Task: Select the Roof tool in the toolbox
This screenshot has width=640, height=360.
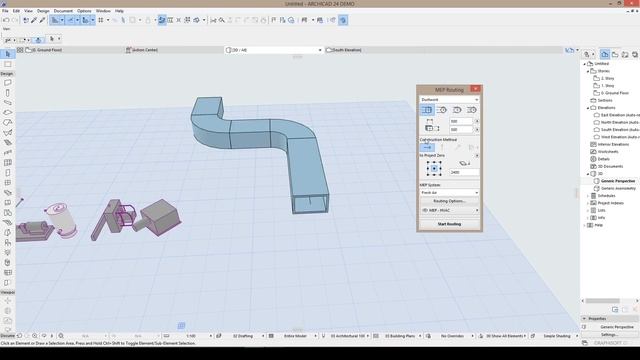Action: 7,122
